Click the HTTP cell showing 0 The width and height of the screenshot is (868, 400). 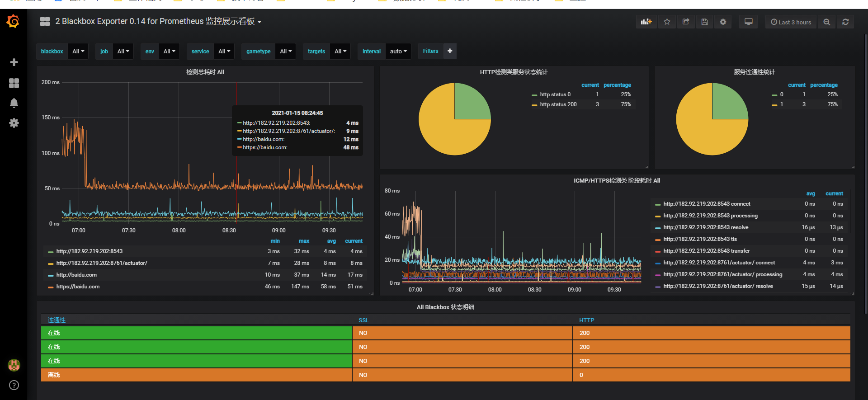(712, 375)
